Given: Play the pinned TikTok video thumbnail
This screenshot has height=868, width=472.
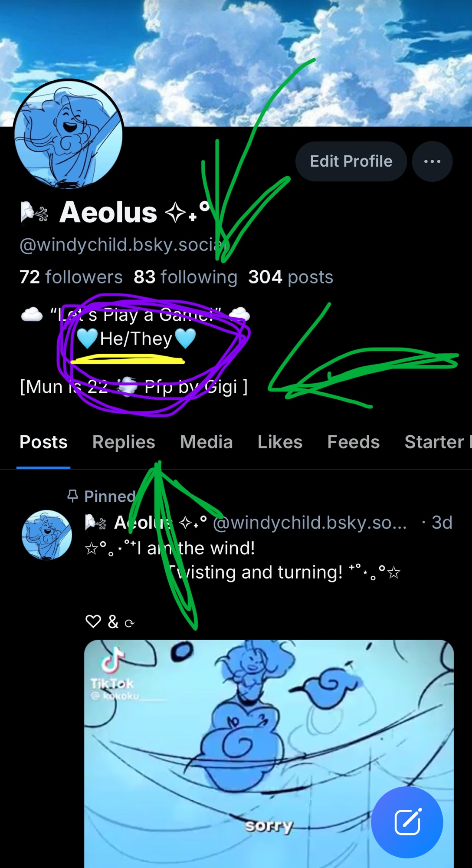Looking at the screenshot, I should point(269,754).
